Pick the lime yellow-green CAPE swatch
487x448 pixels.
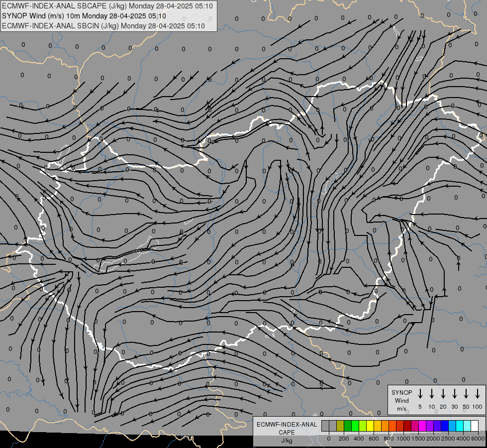(363, 426)
